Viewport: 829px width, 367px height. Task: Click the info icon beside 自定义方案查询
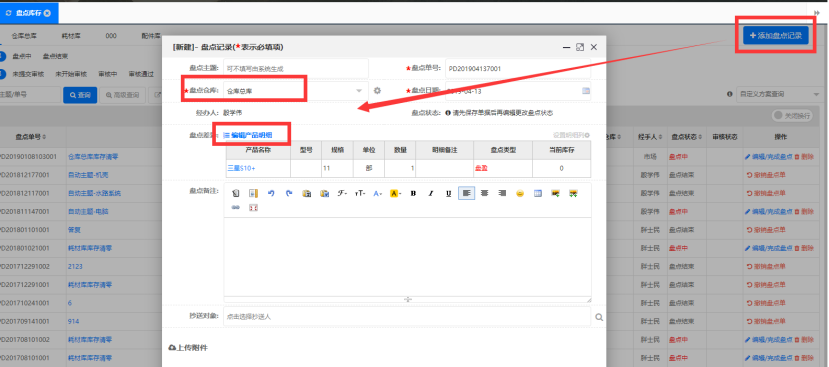(730, 94)
